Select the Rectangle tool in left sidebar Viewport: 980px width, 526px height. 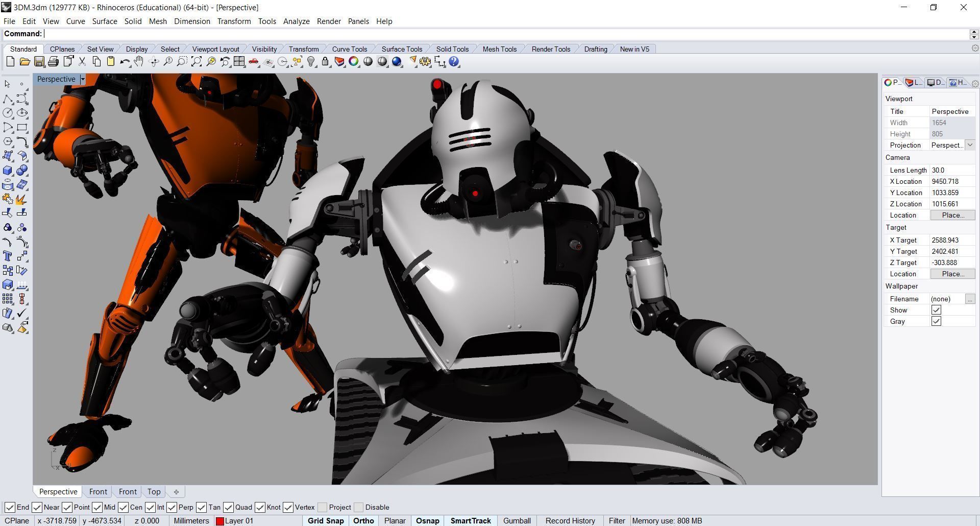click(22, 127)
